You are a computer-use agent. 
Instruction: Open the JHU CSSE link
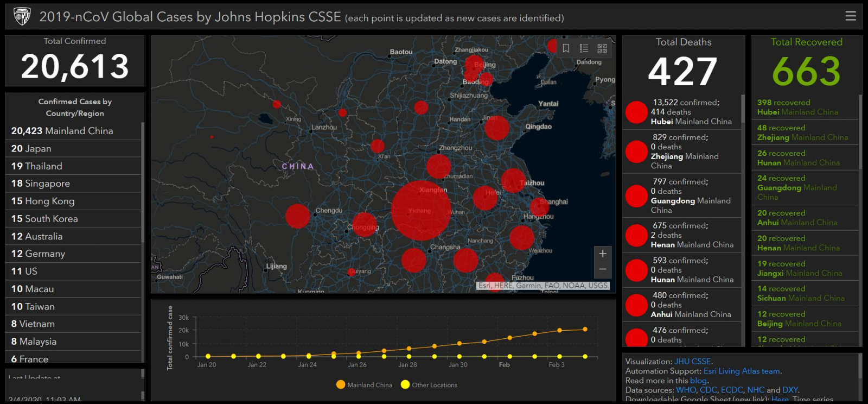(693, 362)
